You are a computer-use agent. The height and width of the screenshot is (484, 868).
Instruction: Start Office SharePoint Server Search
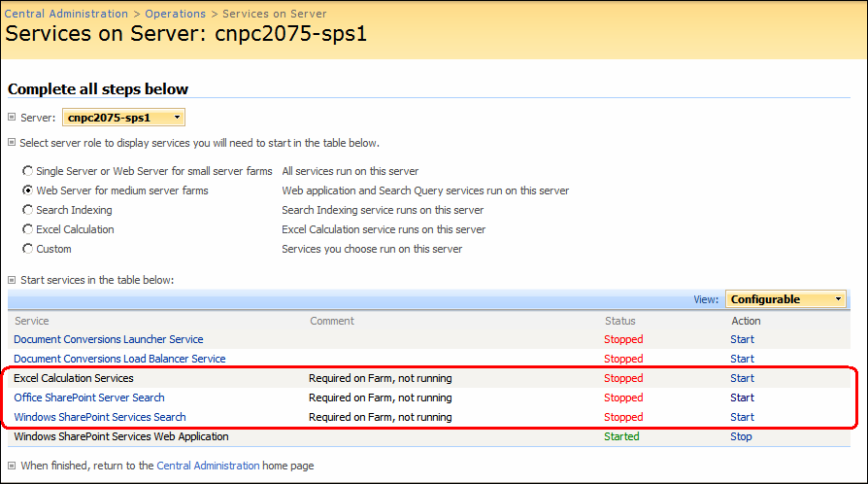tap(742, 398)
